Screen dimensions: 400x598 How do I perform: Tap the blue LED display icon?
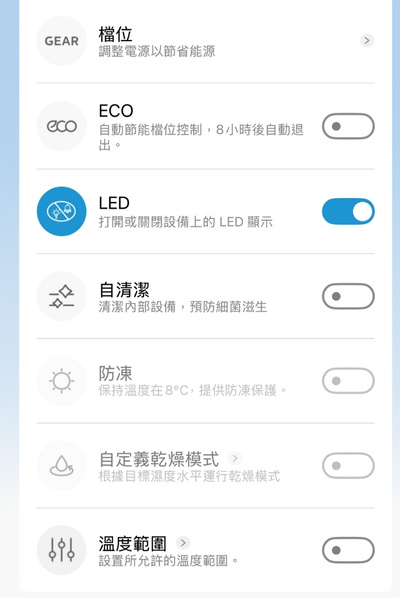click(61, 211)
